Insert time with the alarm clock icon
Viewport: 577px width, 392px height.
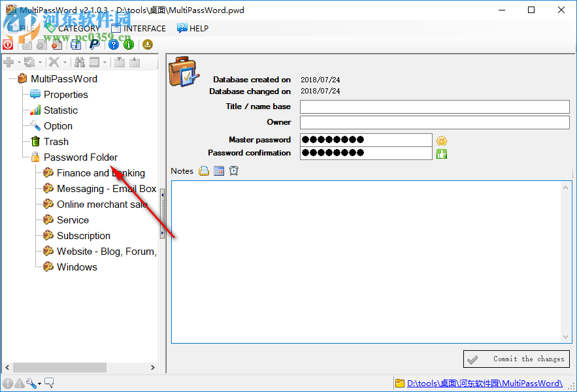click(235, 171)
